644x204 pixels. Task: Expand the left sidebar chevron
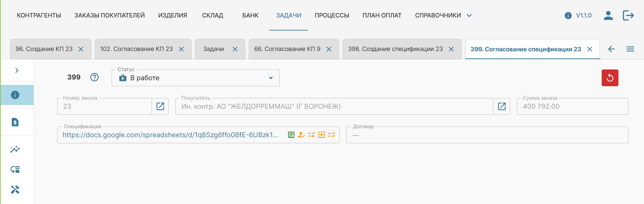pyautogui.click(x=17, y=70)
